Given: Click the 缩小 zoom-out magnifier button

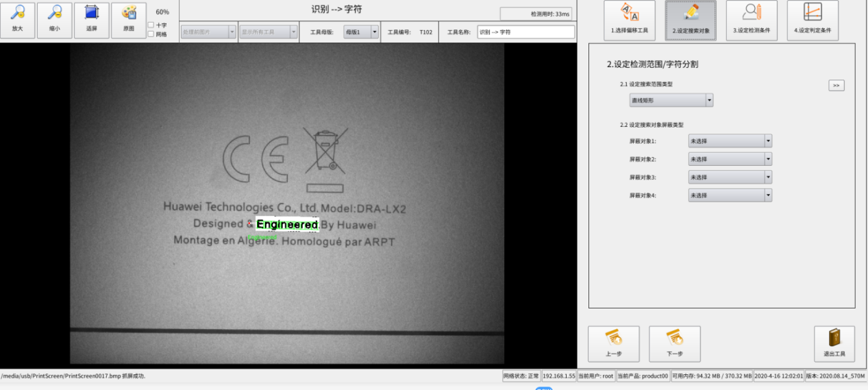Looking at the screenshot, I should click(x=55, y=20).
